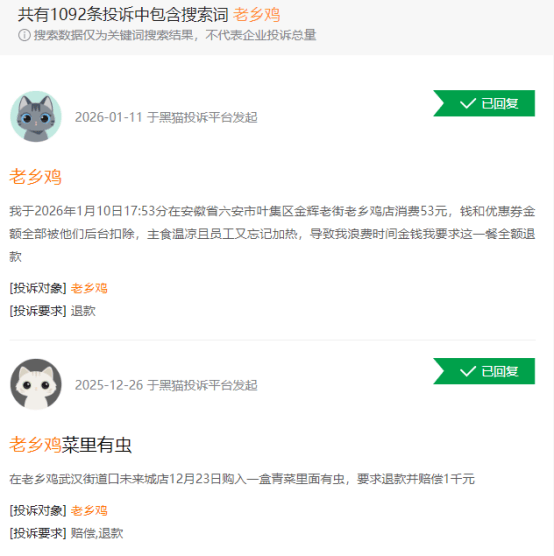Screen dimensions: 554x556
Task: Click checkmark on second 已回复 badge
Action: (467, 371)
